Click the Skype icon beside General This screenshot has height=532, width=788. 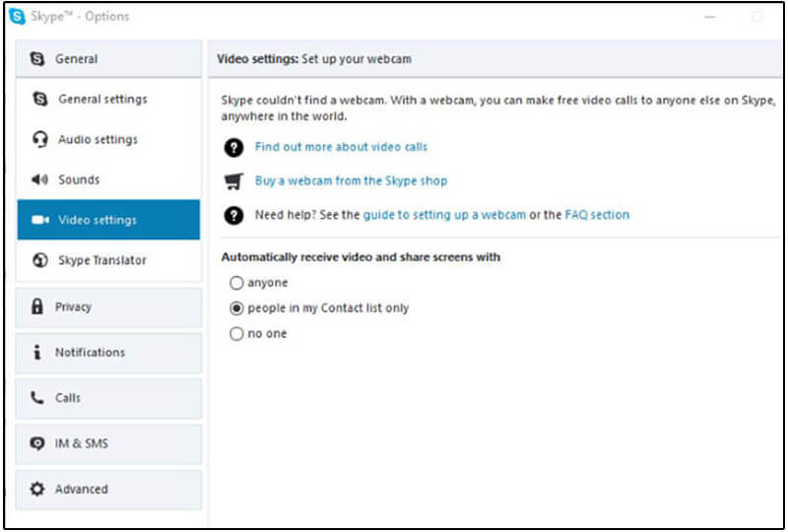click(x=37, y=59)
